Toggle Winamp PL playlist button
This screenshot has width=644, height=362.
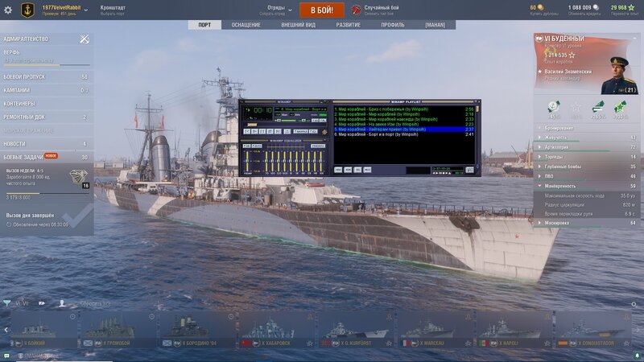323,120
